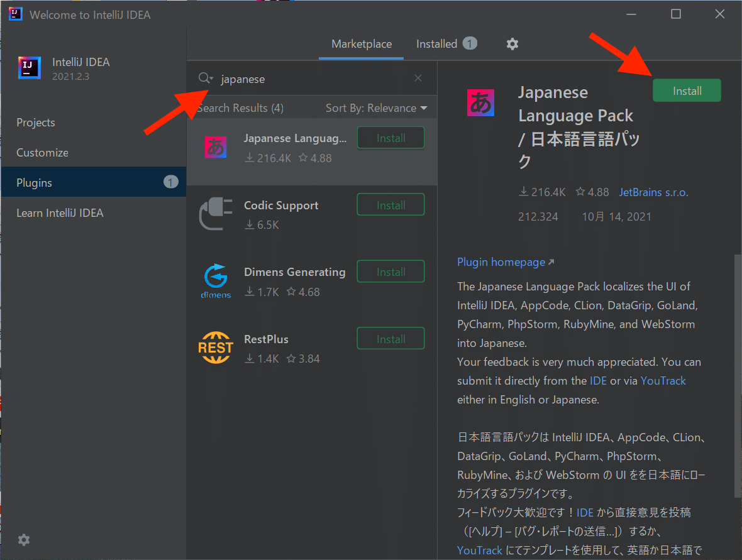Click the Search Results (4) header
The width and height of the screenshot is (742, 560).
click(x=240, y=108)
